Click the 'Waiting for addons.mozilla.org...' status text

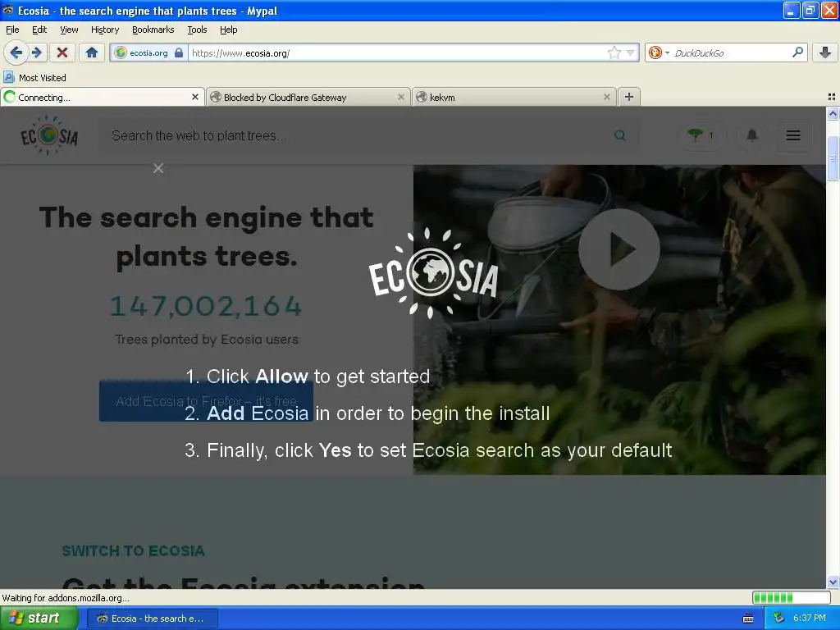point(66,598)
